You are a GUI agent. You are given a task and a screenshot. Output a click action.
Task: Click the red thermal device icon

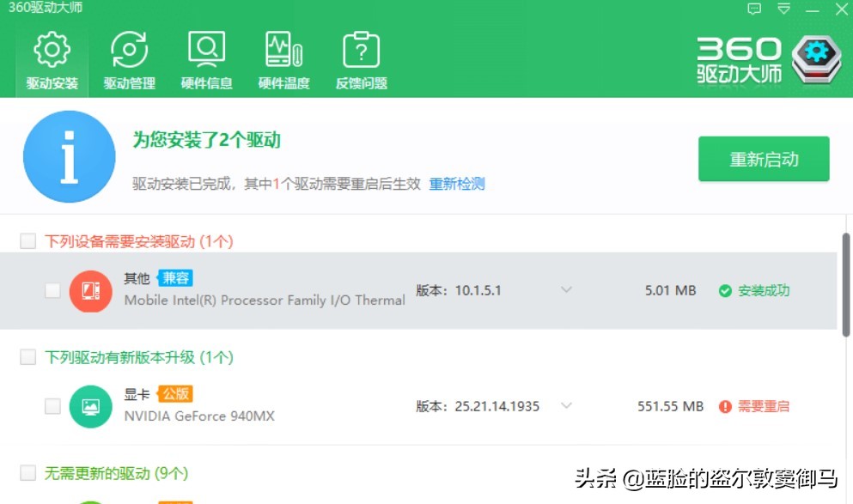click(90, 290)
